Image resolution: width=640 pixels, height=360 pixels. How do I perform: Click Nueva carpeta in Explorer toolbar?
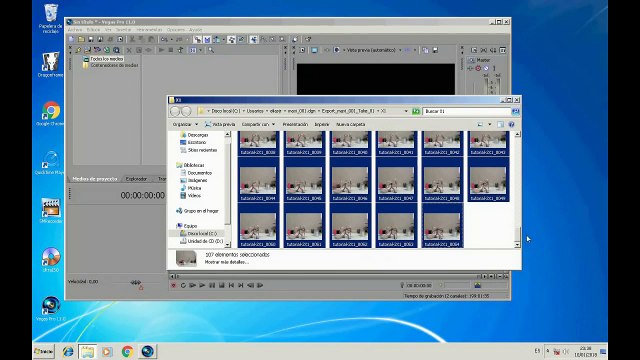(351, 124)
